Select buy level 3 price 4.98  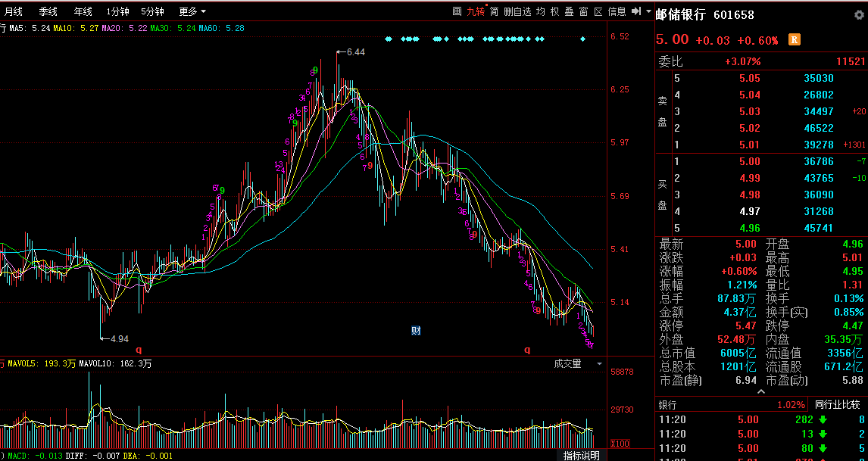coord(750,195)
